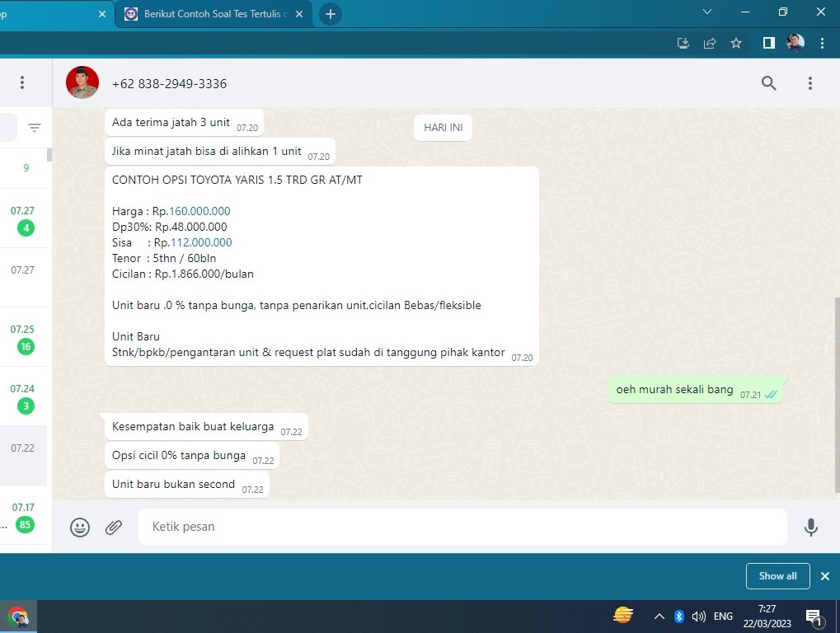The image size is (840, 633).
Task: Start voice message with microphone icon
Action: pos(810,527)
